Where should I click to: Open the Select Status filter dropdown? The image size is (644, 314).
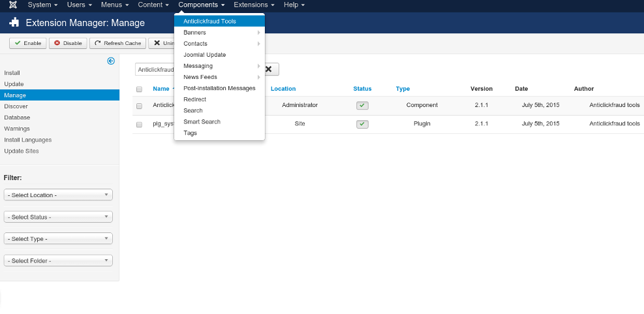coord(58,217)
